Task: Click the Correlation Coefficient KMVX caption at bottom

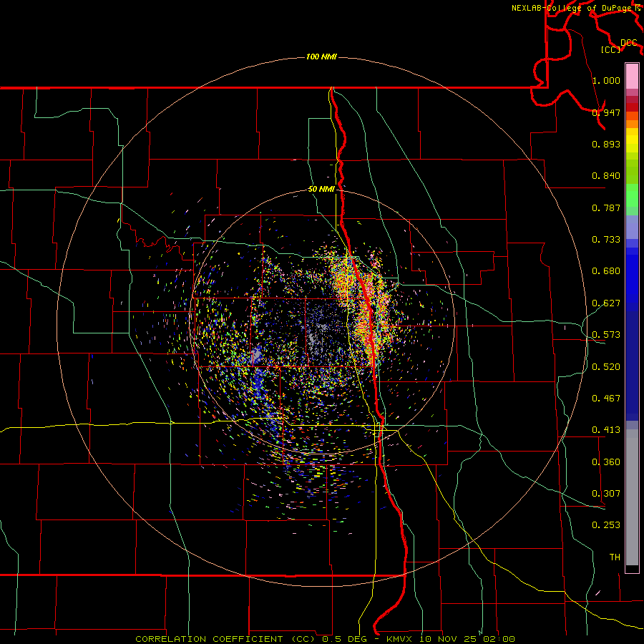Action: point(325,639)
